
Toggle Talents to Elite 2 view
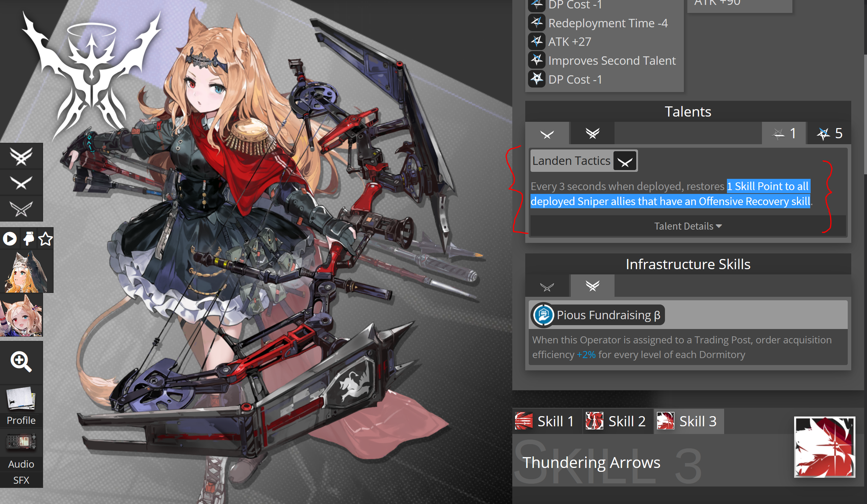592,133
